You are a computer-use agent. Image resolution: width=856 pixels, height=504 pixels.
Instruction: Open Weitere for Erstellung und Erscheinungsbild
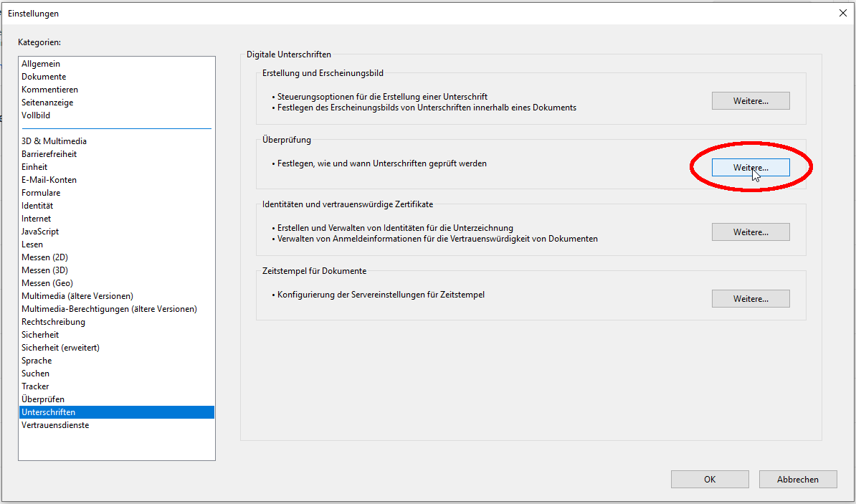tap(750, 101)
